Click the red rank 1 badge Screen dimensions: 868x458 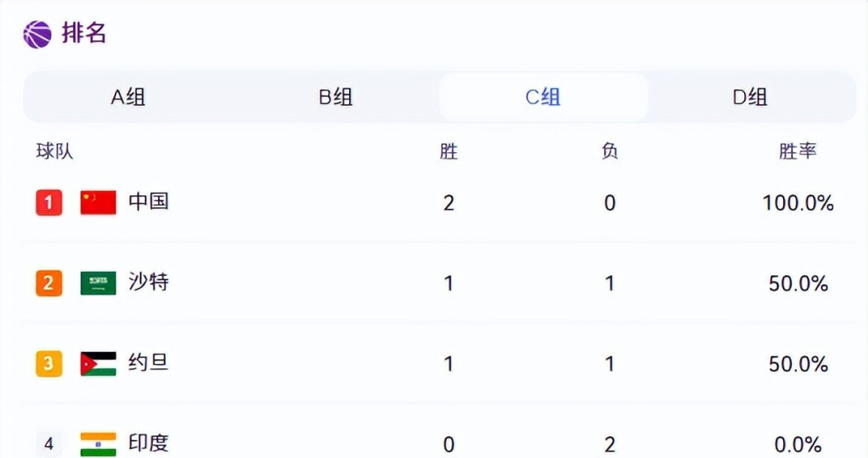click(49, 203)
